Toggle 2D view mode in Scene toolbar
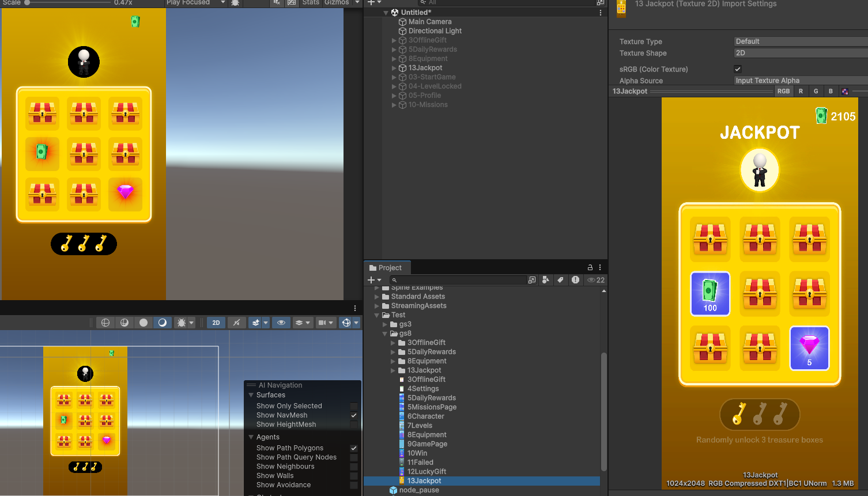The height and width of the screenshot is (496, 868). coord(216,323)
